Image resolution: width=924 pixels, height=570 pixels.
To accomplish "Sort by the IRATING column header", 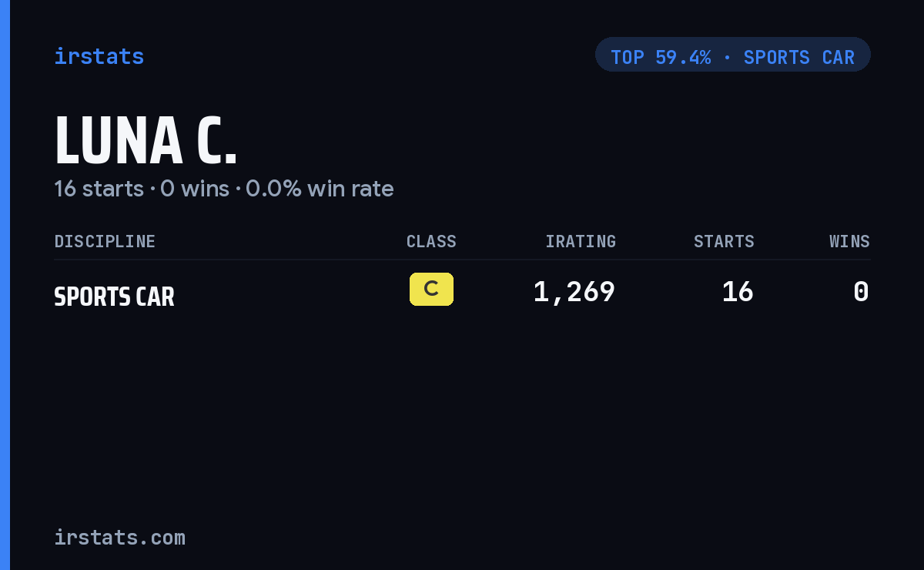I will pos(581,241).
